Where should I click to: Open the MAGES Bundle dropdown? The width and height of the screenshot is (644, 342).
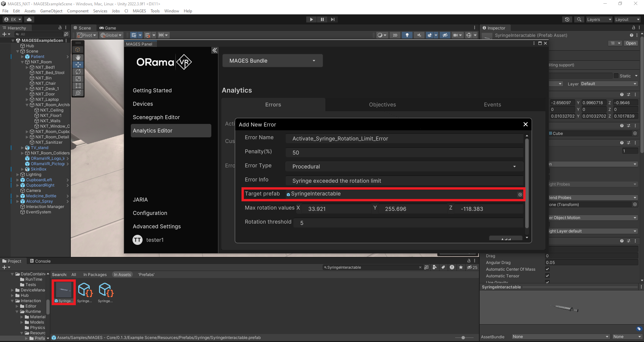272,61
